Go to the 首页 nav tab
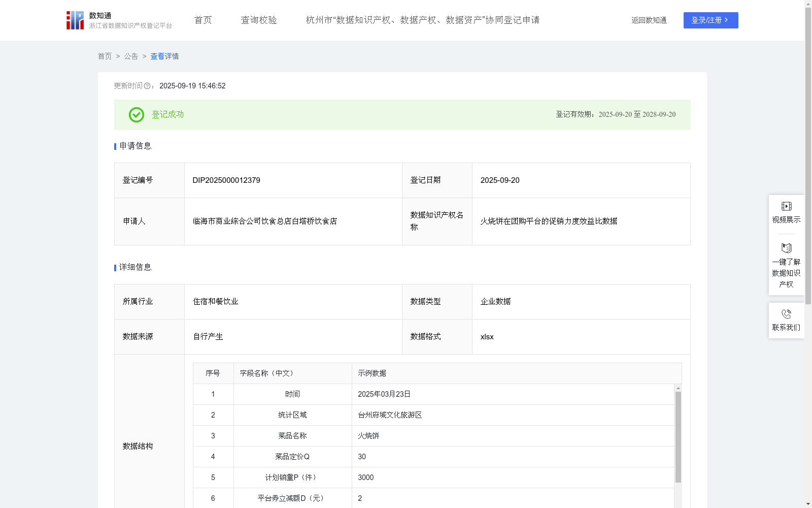 [203, 20]
